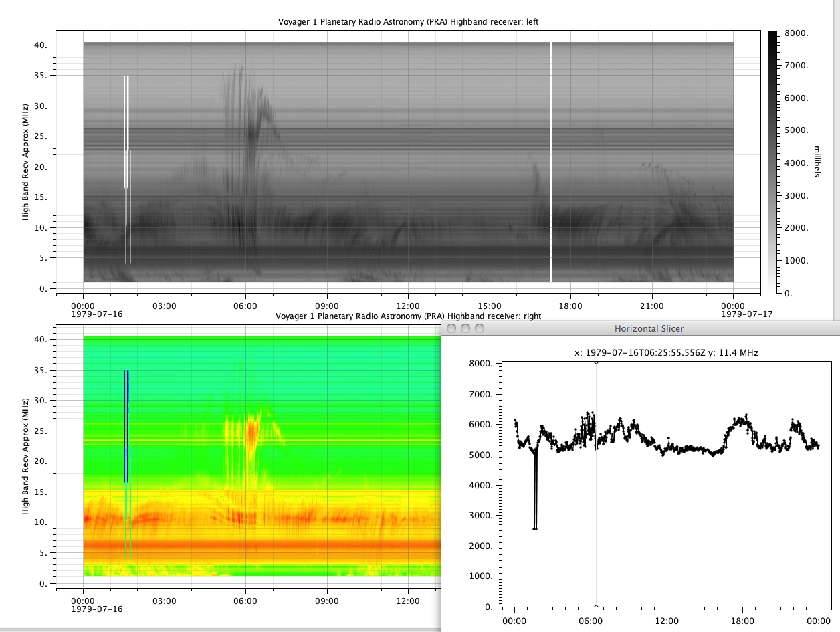Minimize the Horizontal Slicer window

[465, 328]
